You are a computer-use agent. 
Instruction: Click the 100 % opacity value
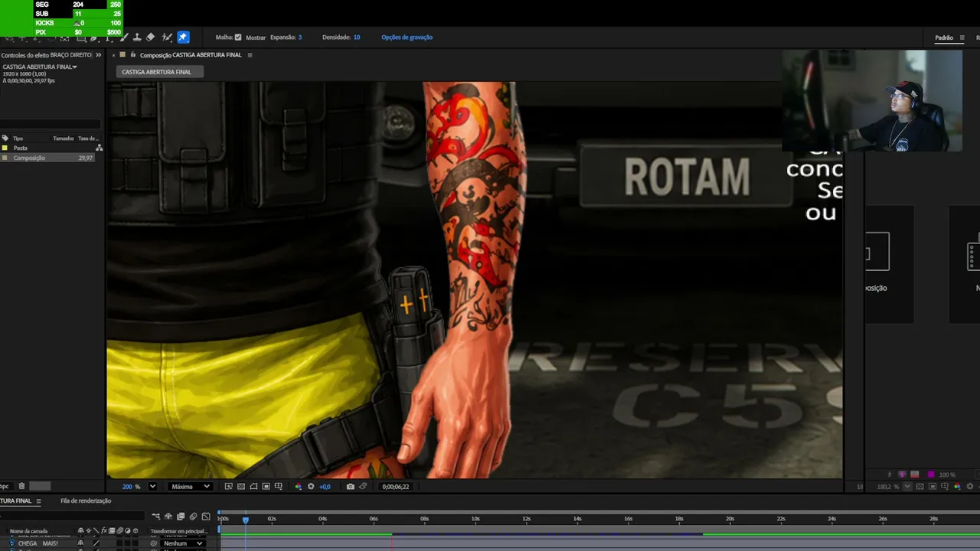click(947, 474)
